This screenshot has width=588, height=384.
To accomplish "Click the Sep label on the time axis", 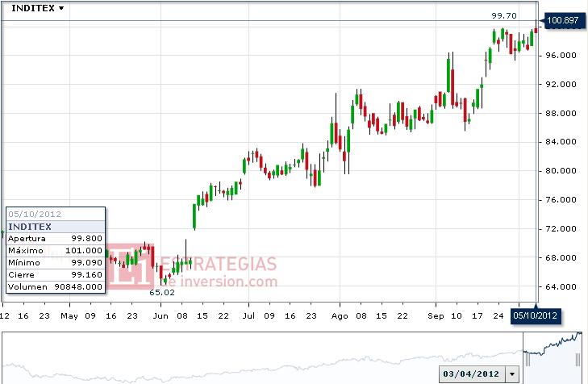I will pyautogui.click(x=438, y=315).
